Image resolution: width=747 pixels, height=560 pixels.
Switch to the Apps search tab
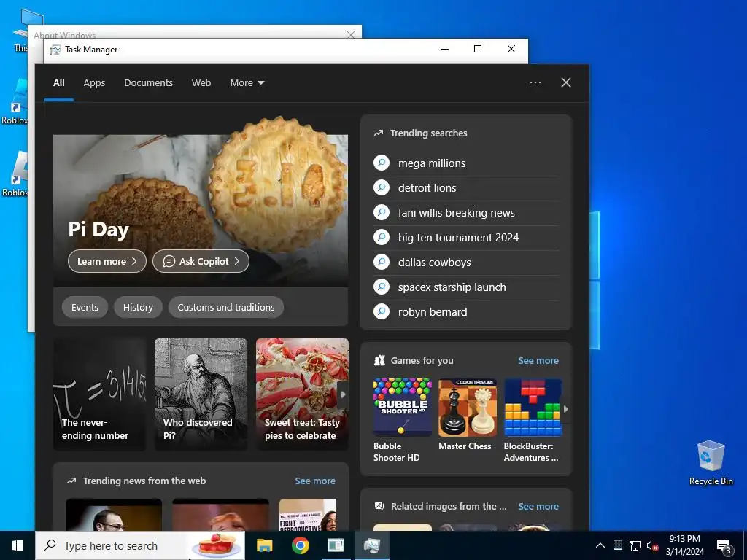(94, 83)
